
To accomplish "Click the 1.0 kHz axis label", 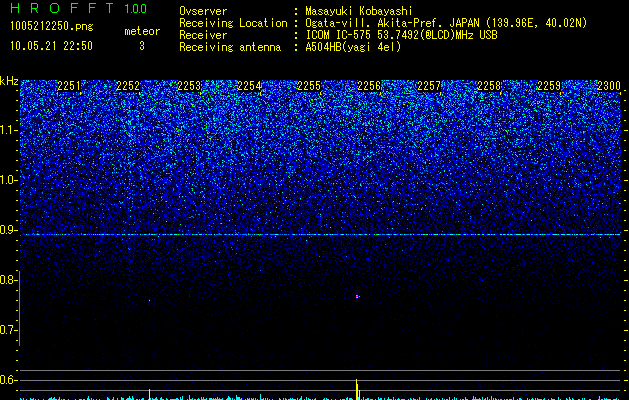I will point(8,180).
